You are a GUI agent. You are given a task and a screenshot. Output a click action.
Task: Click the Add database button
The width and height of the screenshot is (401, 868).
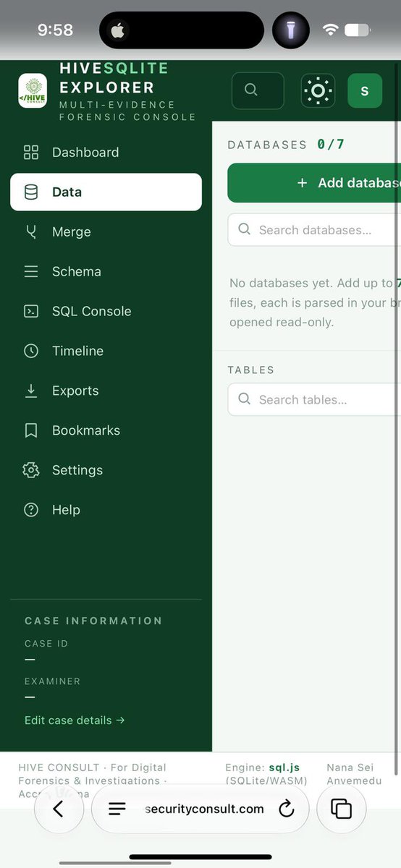click(314, 183)
